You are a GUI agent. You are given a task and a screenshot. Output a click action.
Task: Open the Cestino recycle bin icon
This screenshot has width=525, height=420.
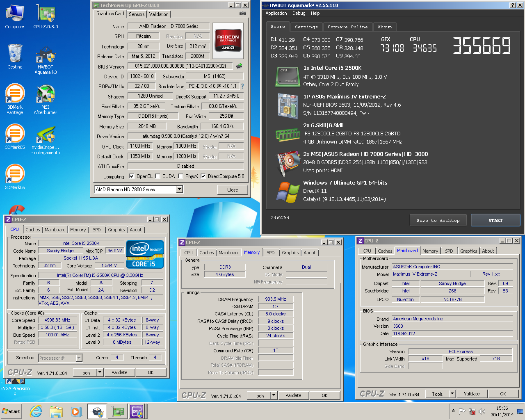(15, 56)
